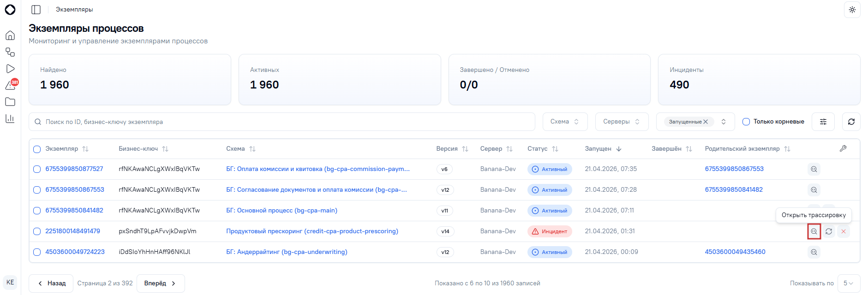Focus the instance ID search field

[x=282, y=122]
